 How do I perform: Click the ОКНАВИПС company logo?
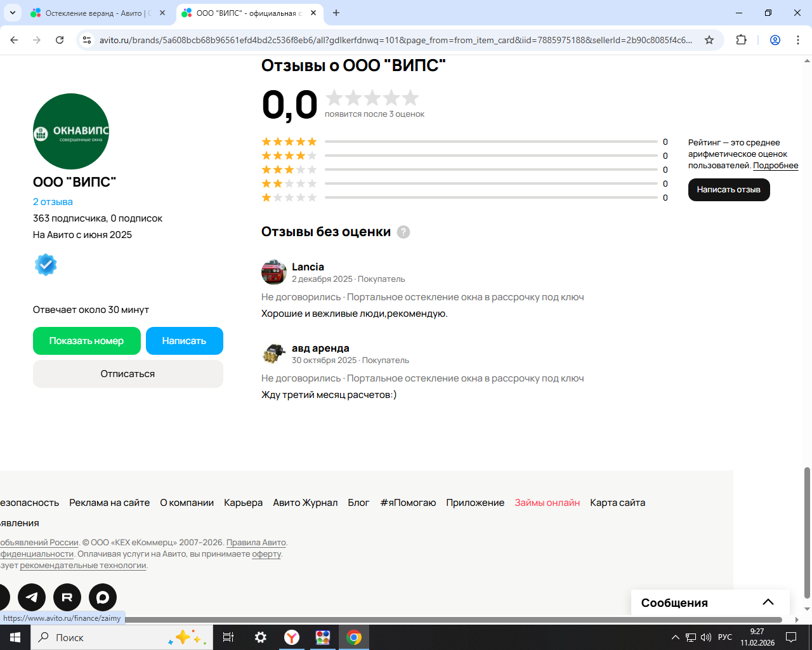coord(71,131)
